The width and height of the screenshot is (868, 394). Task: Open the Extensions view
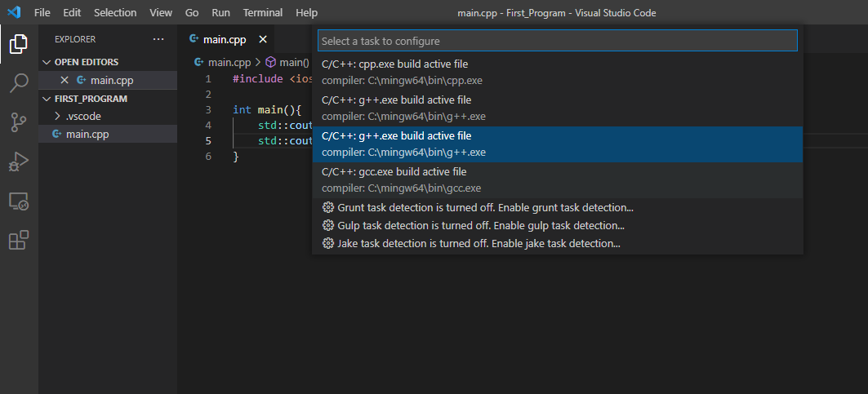pyautogui.click(x=19, y=240)
